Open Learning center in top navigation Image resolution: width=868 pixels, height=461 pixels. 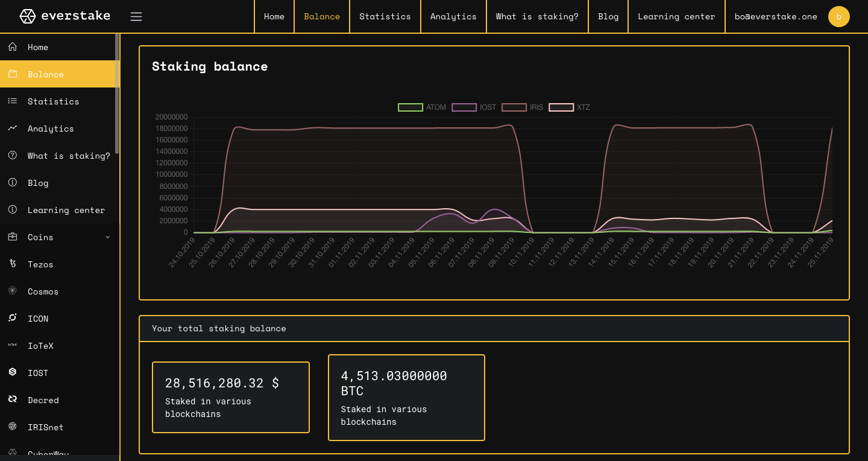(676, 16)
